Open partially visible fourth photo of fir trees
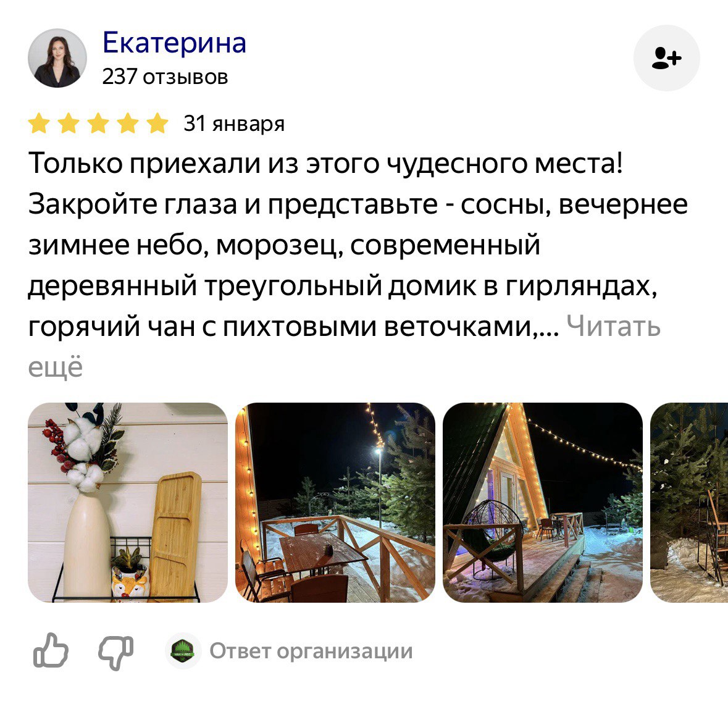 [x=689, y=503]
